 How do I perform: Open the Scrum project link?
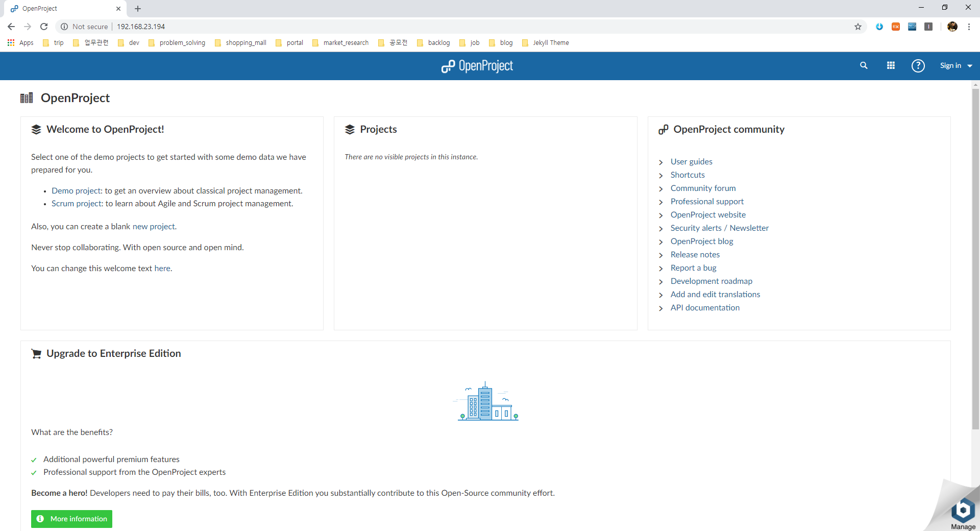[77, 203]
